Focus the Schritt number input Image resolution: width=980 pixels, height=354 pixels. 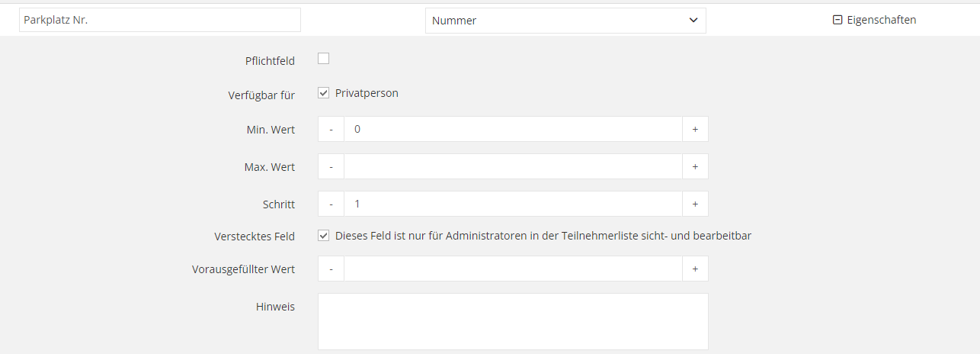pyautogui.click(x=513, y=204)
